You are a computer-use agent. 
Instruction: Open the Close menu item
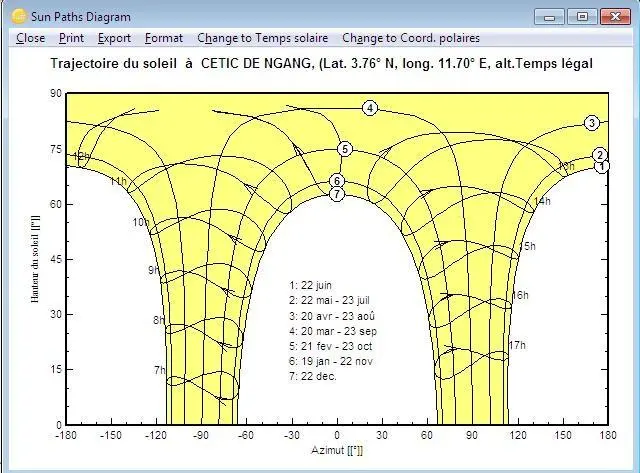point(30,38)
